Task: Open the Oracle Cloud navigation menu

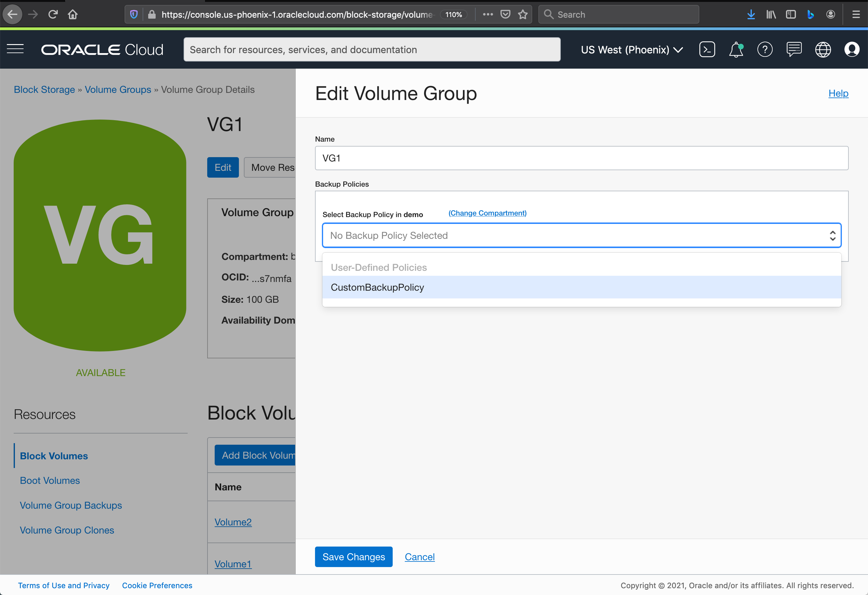Action: (x=15, y=49)
